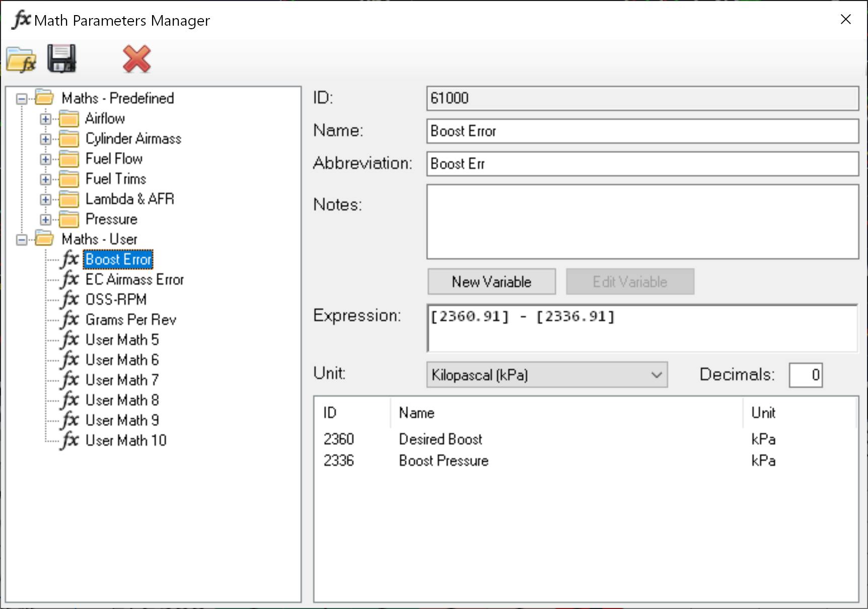Click the fx icon next to User Math 10
Viewport: 868px width, 609px height.
(x=70, y=440)
